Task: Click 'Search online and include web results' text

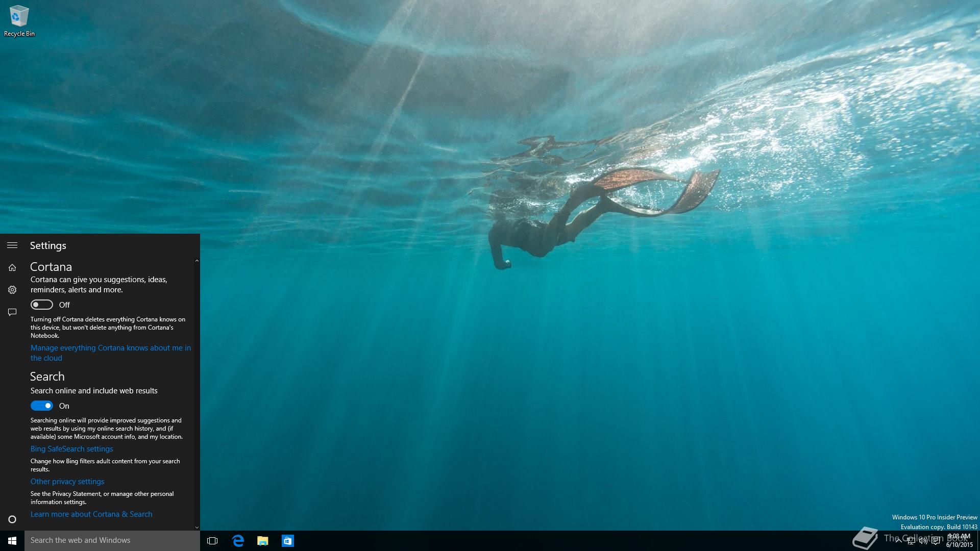Action: coord(94,391)
